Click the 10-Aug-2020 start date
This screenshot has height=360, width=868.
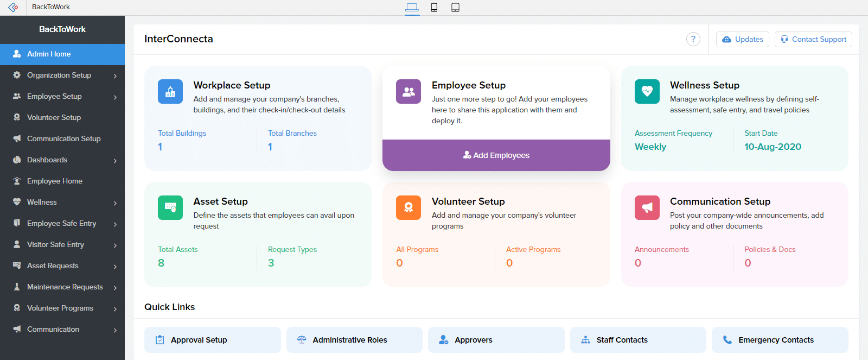click(x=773, y=147)
